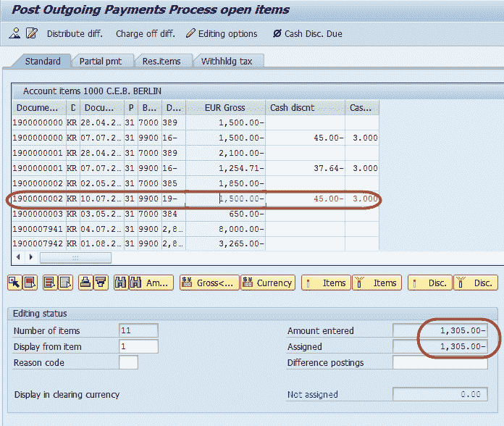Click the Amount entered field 1,305.00-
Screen dimensions: 504x426
(x=440, y=330)
